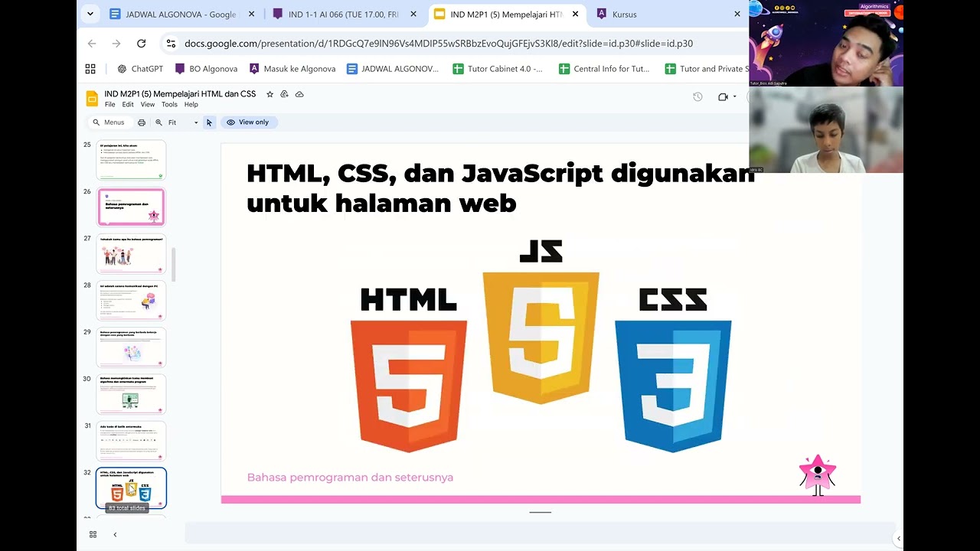This screenshot has width=980, height=551.
Task: Click the View only mode button
Action: point(248,122)
